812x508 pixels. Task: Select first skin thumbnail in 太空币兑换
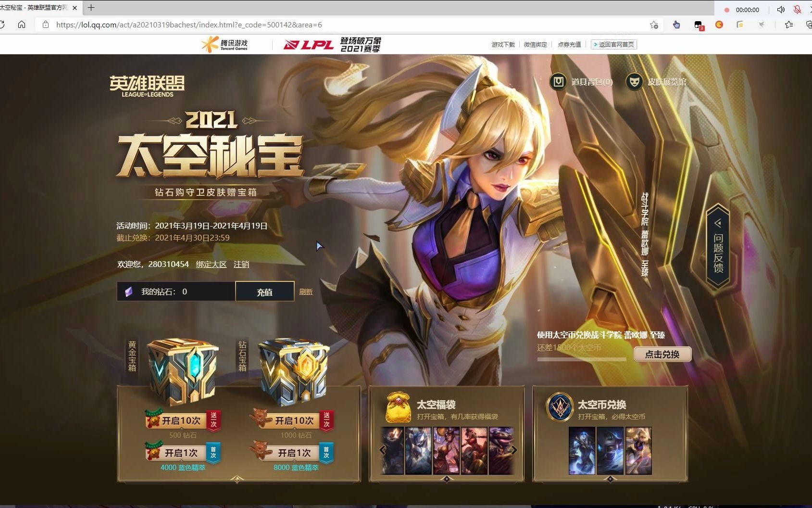click(x=581, y=451)
